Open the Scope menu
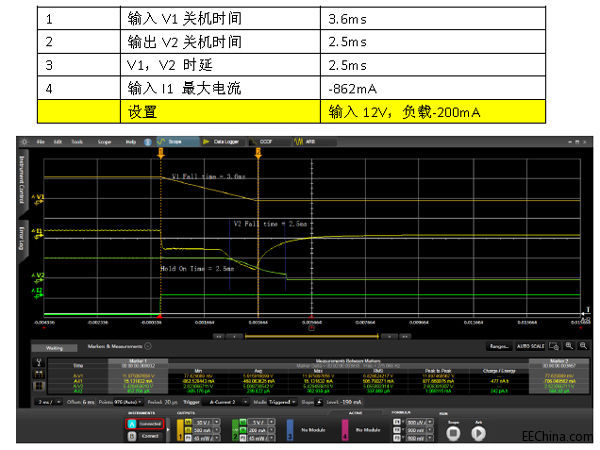 [x=104, y=142]
